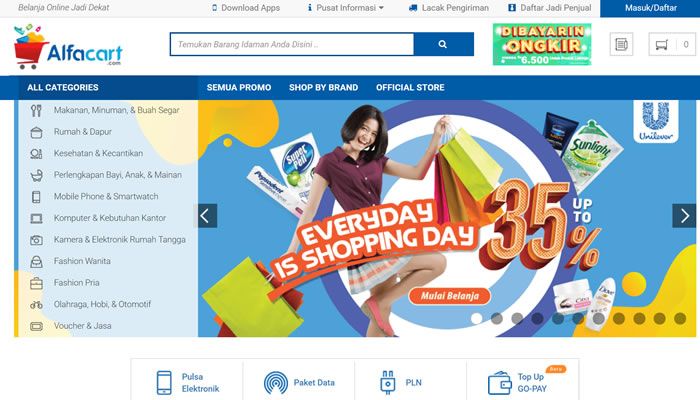This screenshot has width=700, height=400.
Task: Select the first white carousel dot
Action: pyautogui.click(x=476, y=318)
